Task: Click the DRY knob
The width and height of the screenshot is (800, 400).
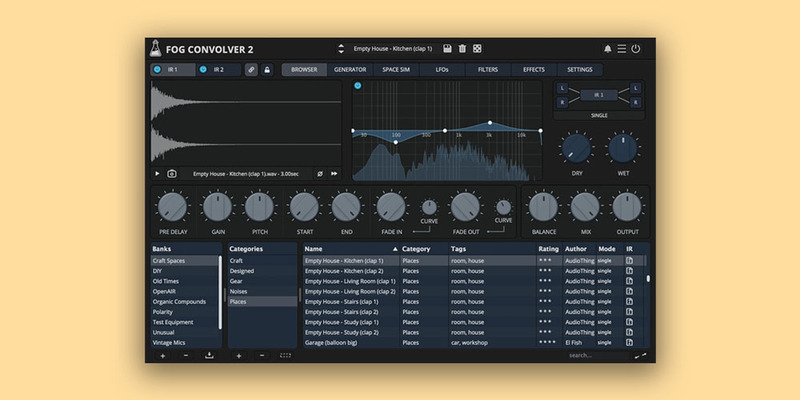Action: 576,148
